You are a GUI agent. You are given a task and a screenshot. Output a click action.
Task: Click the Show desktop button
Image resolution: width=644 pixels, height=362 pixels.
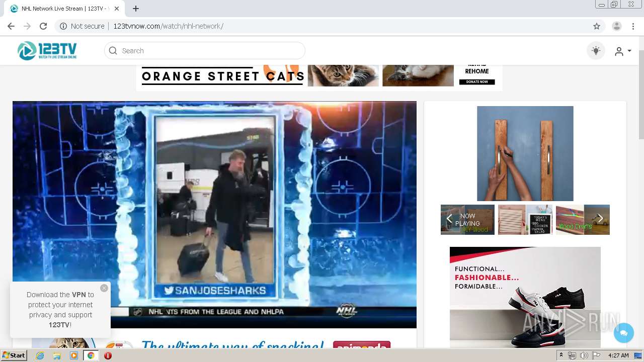[639, 355]
